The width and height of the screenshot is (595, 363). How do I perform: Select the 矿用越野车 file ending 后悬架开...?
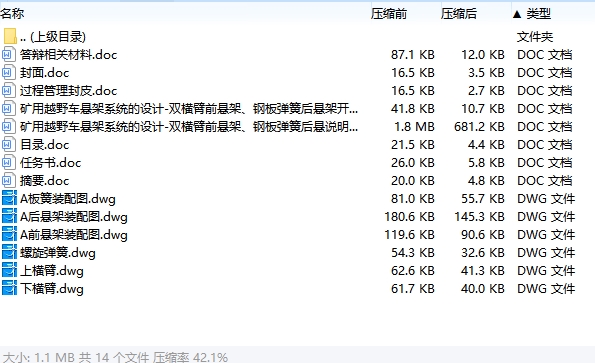[189, 108]
